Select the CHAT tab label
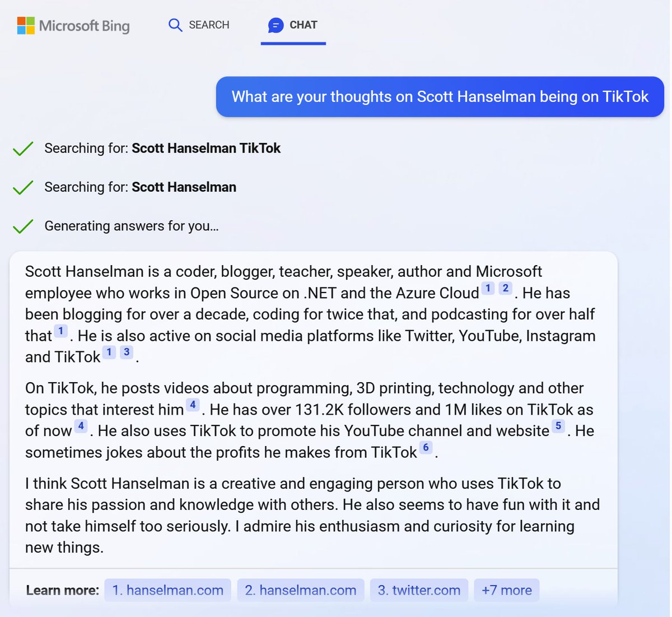Viewport: 672px width, 617px height. 304,25
